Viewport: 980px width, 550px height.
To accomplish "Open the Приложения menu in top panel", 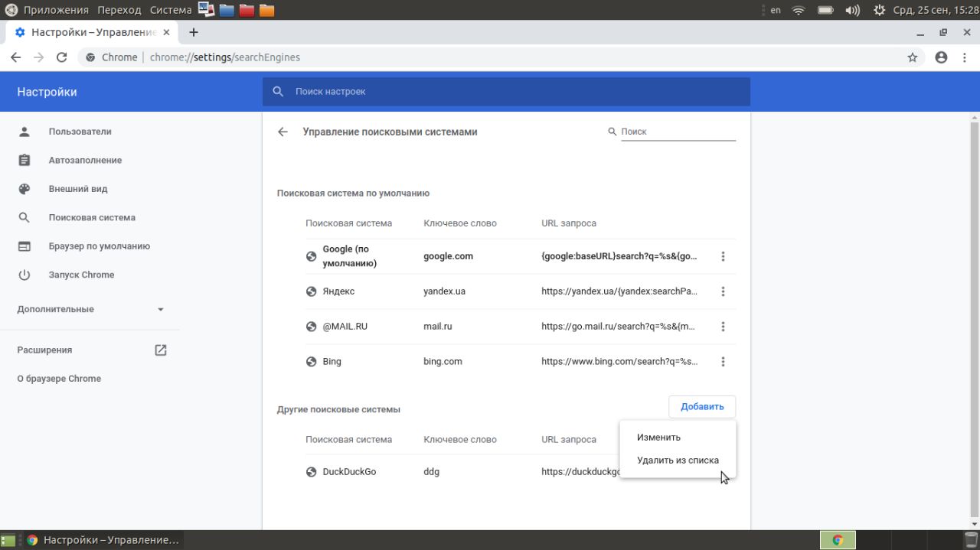I will 56,10.
